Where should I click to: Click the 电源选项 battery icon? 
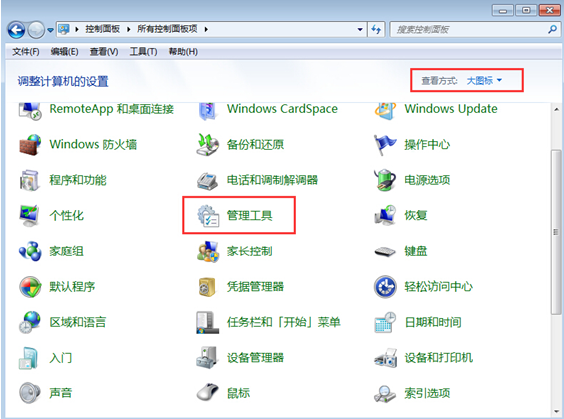[x=385, y=180]
